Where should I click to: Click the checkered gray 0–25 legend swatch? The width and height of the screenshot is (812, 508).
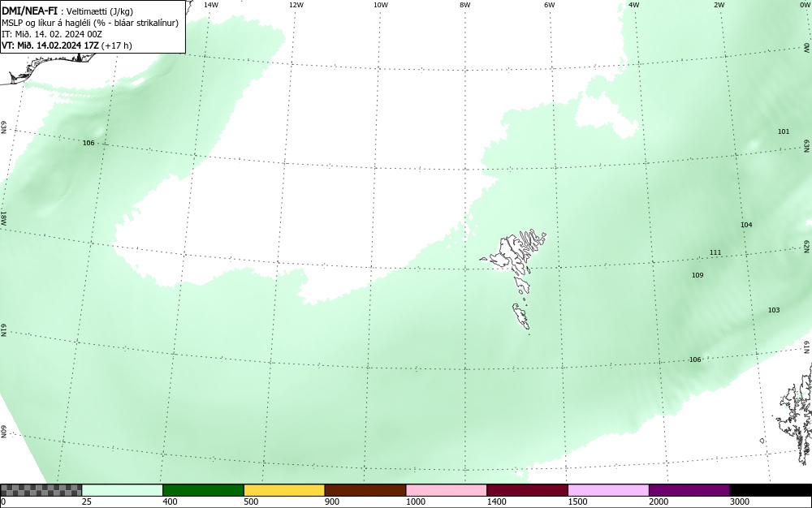41,490
